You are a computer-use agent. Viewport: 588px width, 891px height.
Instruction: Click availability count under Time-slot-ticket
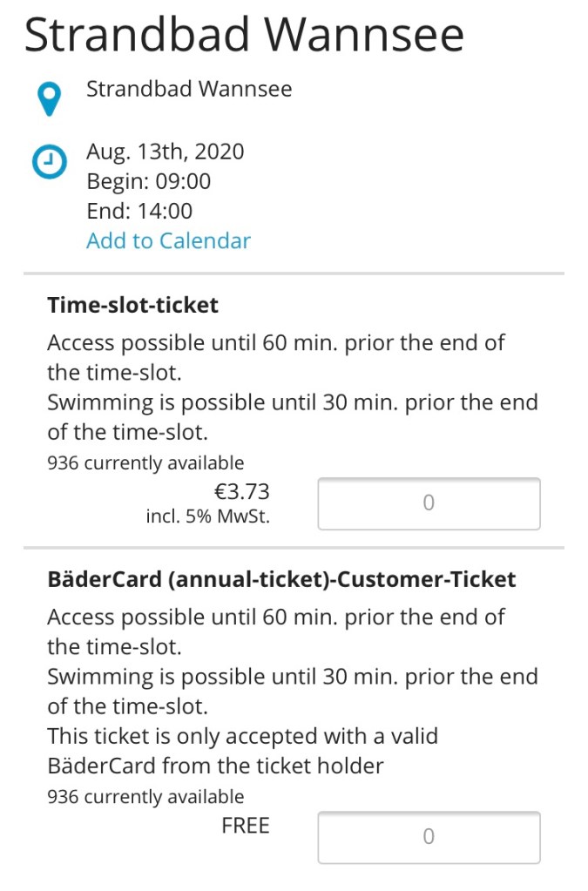click(x=145, y=462)
